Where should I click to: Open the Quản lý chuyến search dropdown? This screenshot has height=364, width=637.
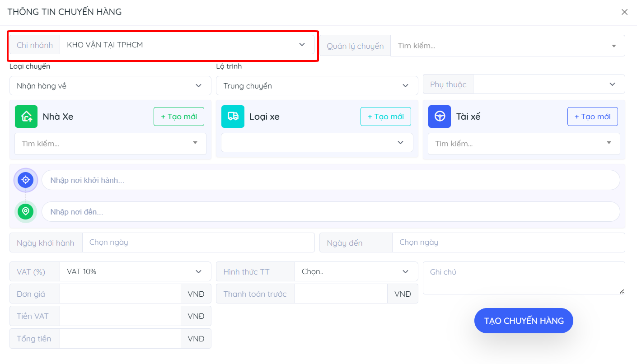tap(507, 46)
